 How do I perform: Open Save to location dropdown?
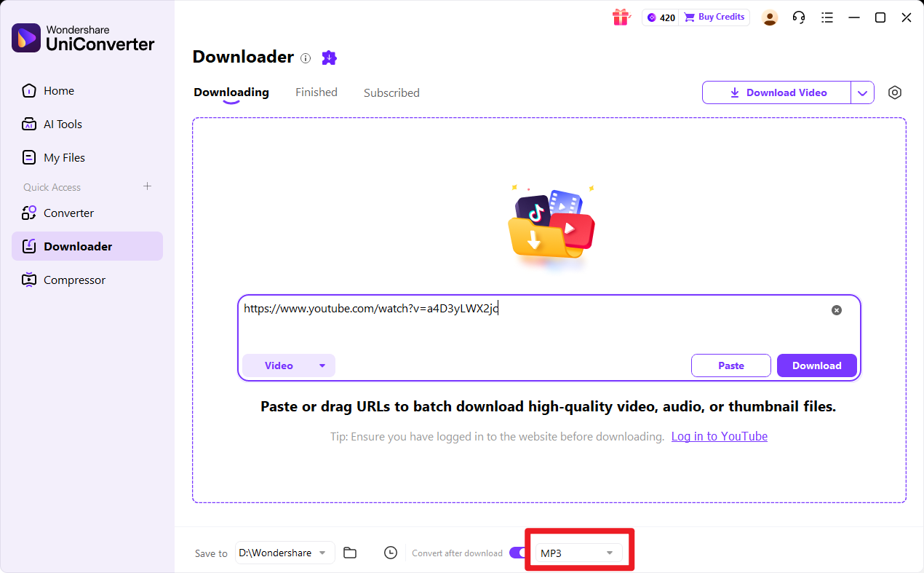coord(284,553)
